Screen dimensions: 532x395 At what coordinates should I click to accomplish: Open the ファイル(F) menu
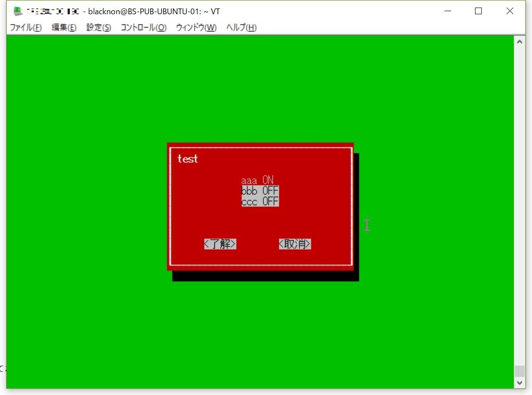pyautogui.click(x=26, y=28)
